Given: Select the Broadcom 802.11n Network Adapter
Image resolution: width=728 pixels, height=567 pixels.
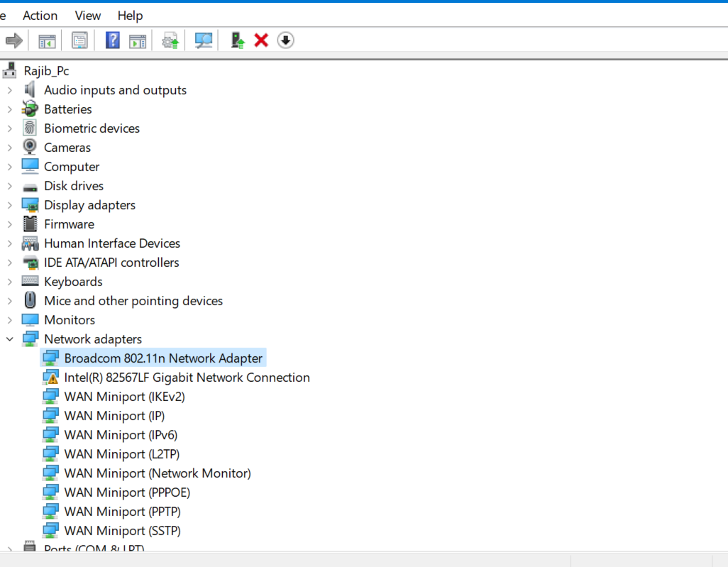Looking at the screenshot, I should click(x=162, y=358).
